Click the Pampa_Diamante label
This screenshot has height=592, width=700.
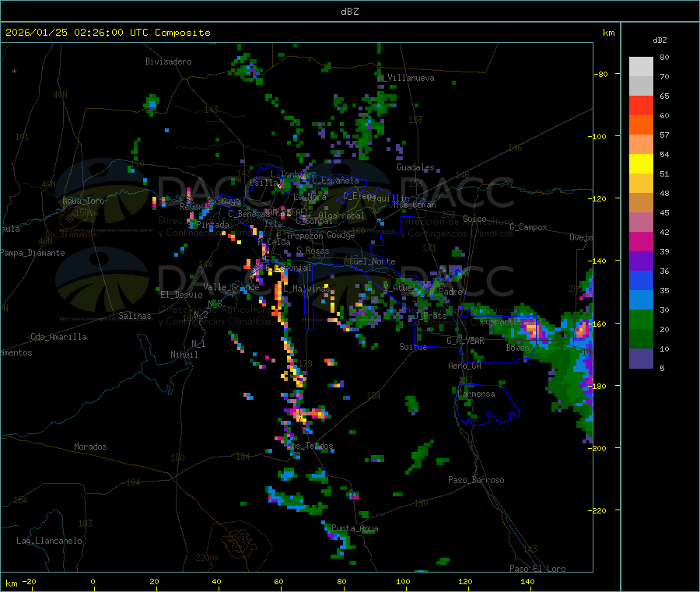tap(33, 253)
